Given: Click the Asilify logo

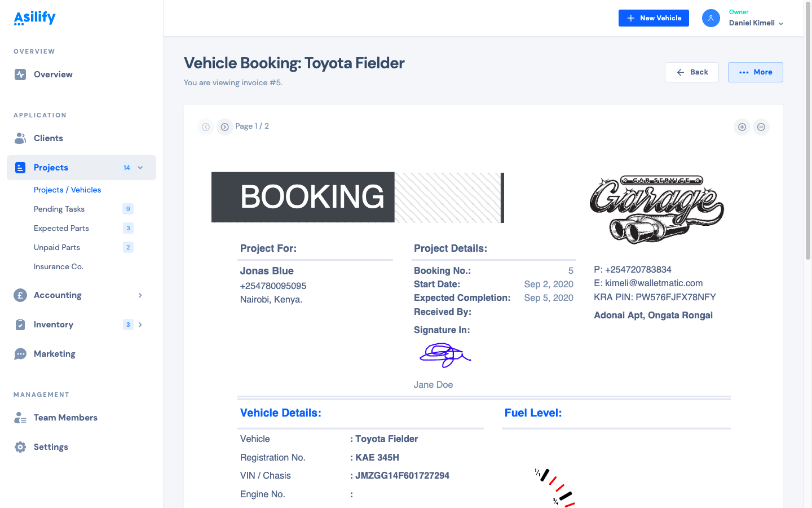Looking at the screenshot, I should click(34, 18).
